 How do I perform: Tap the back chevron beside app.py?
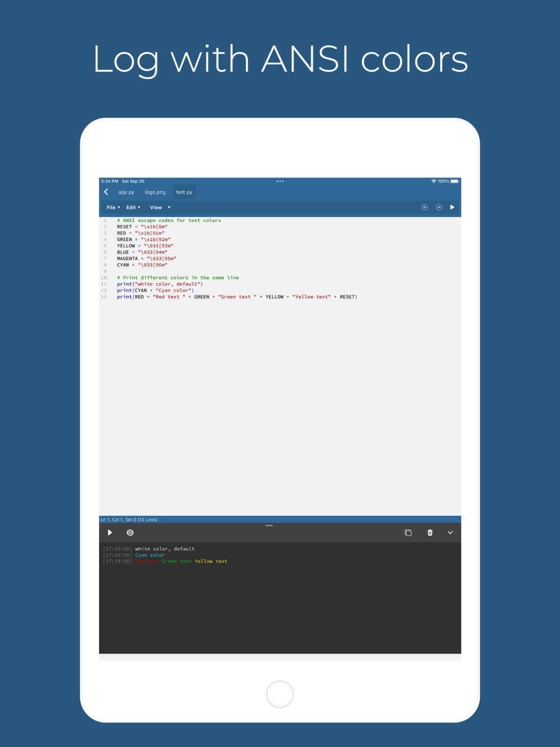coord(106,192)
